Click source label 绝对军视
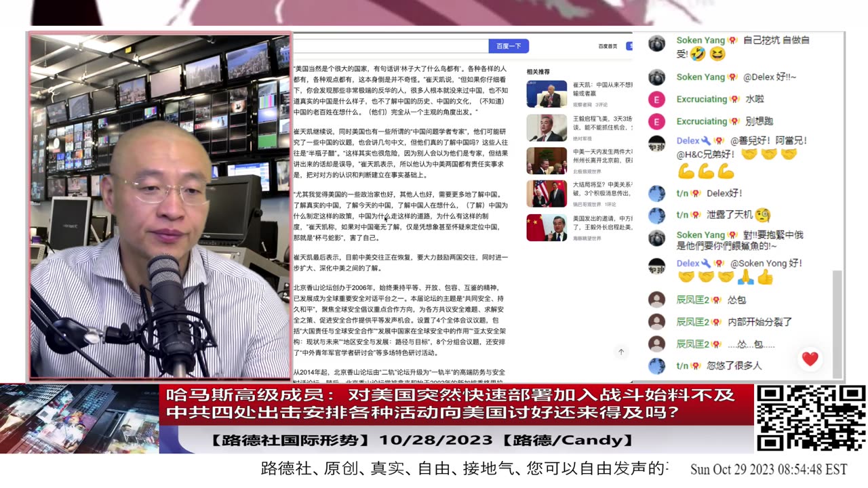Screen dimensions: 868x488 coord(582,138)
